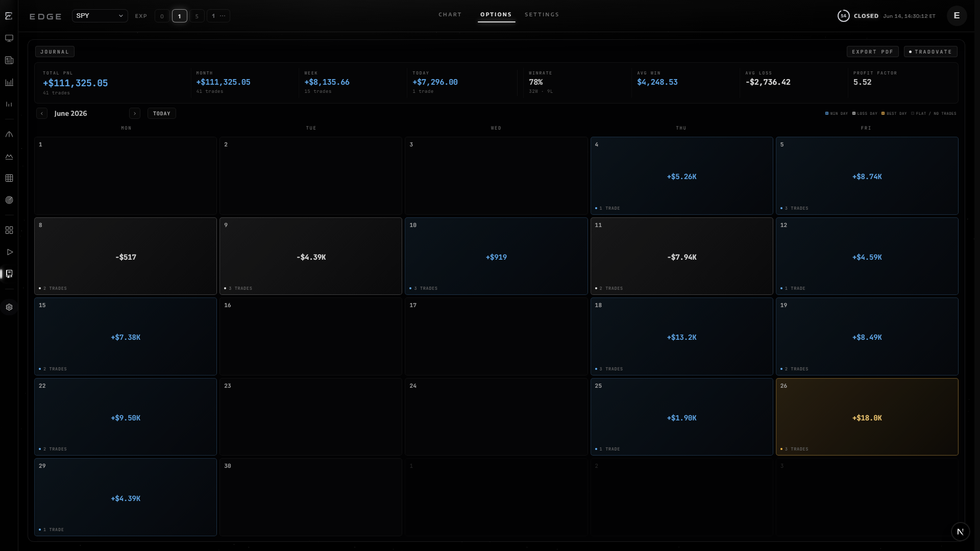Image resolution: width=980 pixels, height=551 pixels.
Task: Open the news feed sidebar icon
Action: point(9,60)
